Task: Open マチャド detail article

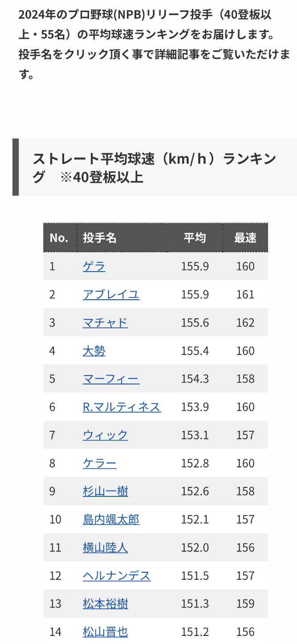Action: tap(105, 322)
